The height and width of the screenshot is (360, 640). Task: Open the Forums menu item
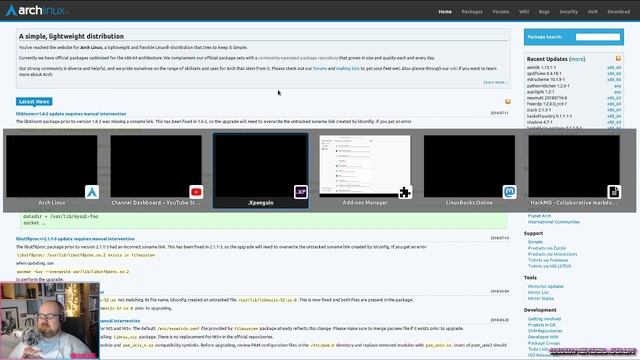(x=500, y=12)
